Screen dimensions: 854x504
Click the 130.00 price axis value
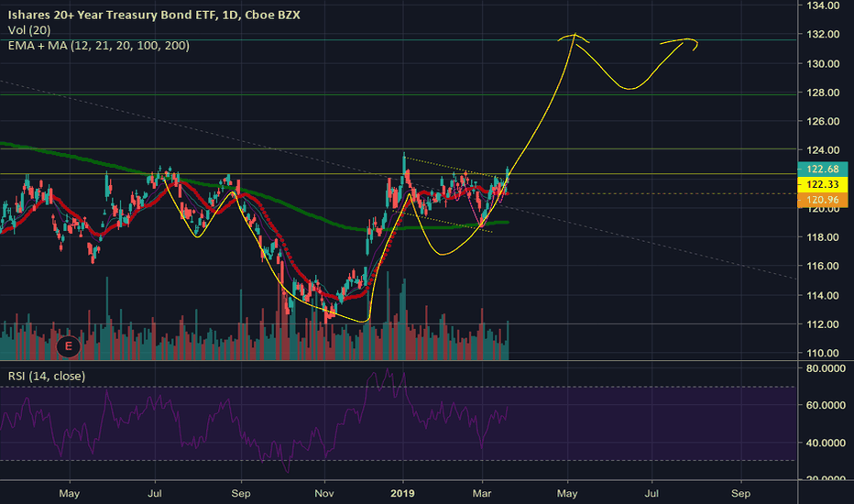[823, 64]
